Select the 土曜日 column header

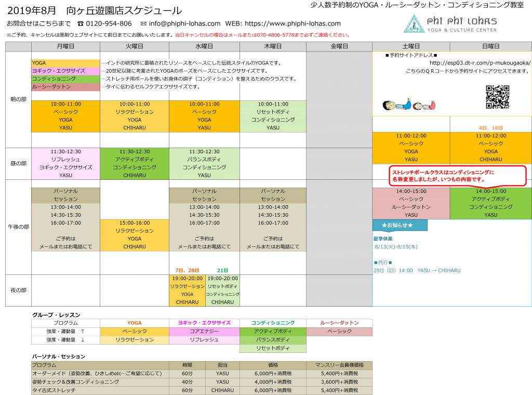[411, 46]
